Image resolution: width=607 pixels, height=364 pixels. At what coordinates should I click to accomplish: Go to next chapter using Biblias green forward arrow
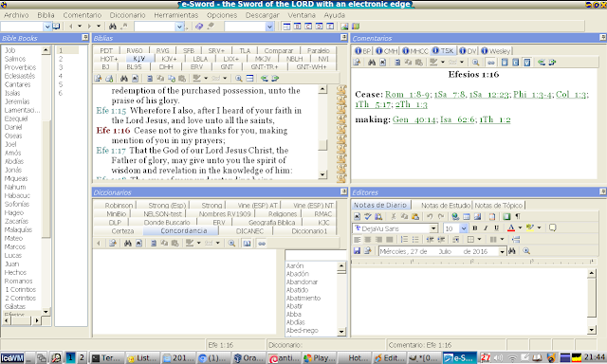tap(275, 79)
